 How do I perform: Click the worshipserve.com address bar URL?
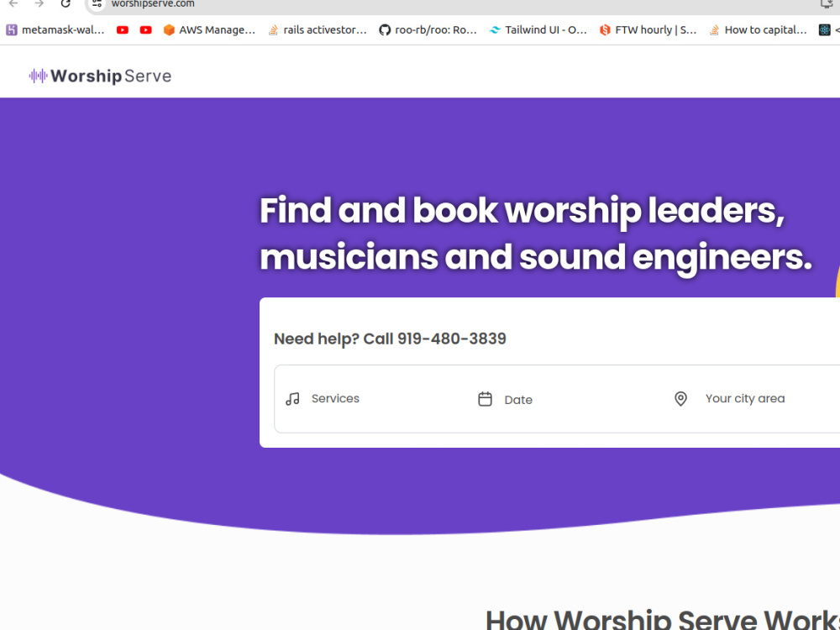(153, 3)
